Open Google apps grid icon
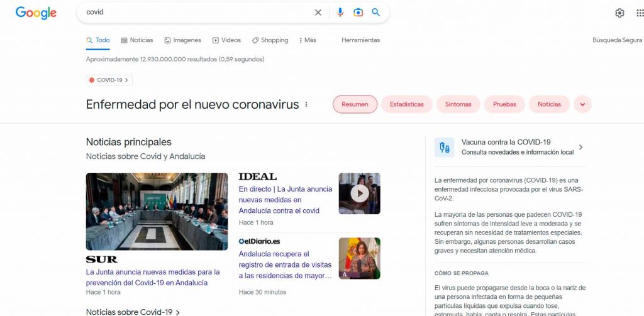Screen dimensions: 644x316 [x=640, y=13]
